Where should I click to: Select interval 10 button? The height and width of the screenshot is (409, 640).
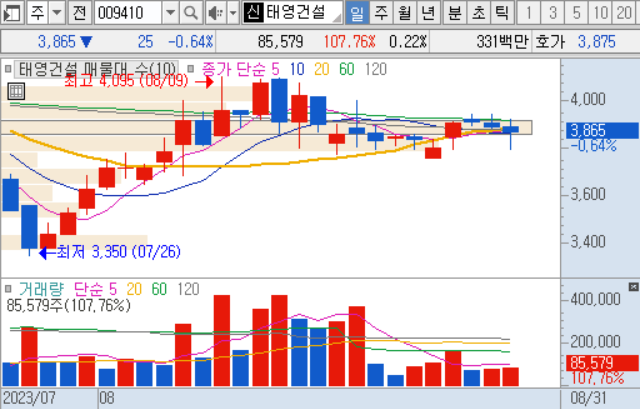click(x=600, y=13)
